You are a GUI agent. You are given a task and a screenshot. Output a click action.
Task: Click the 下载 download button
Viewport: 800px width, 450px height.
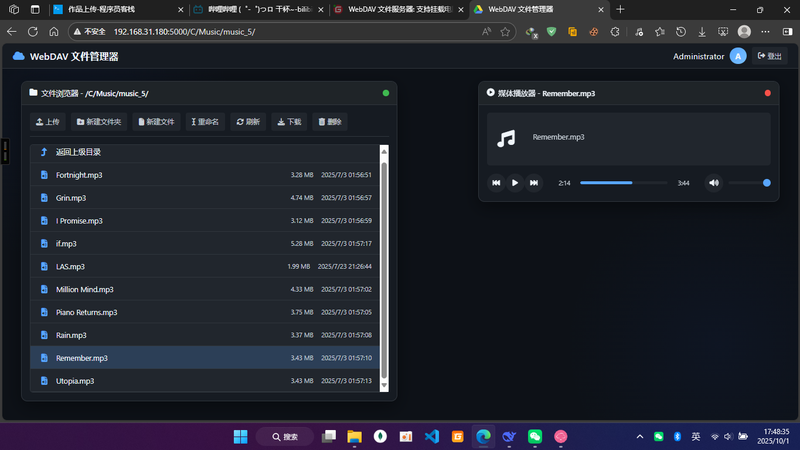click(289, 122)
